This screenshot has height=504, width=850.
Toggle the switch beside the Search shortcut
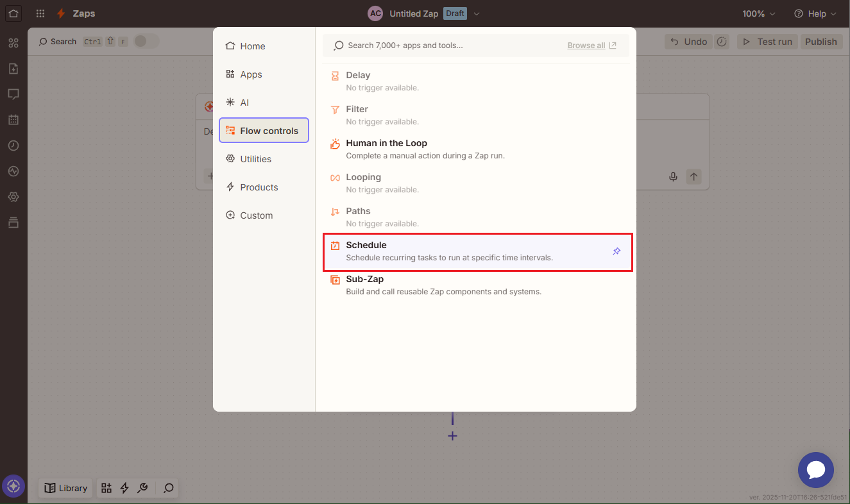click(146, 42)
